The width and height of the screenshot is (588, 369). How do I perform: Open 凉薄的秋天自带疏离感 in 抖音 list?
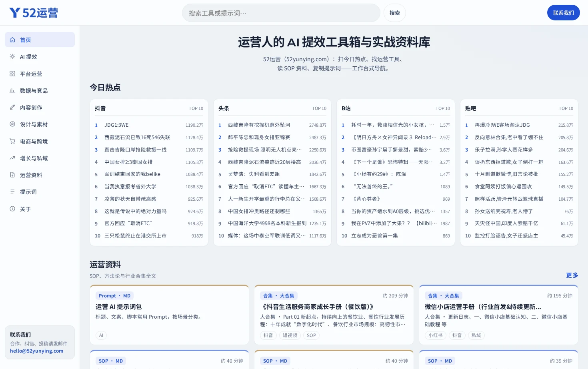[x=149, y=199]
